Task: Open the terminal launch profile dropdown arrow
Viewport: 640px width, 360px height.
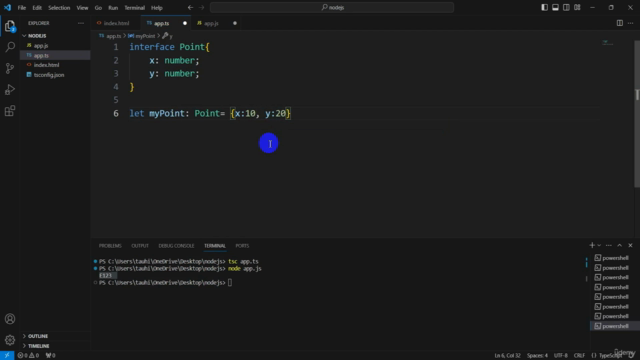Action: pos(599,245)
